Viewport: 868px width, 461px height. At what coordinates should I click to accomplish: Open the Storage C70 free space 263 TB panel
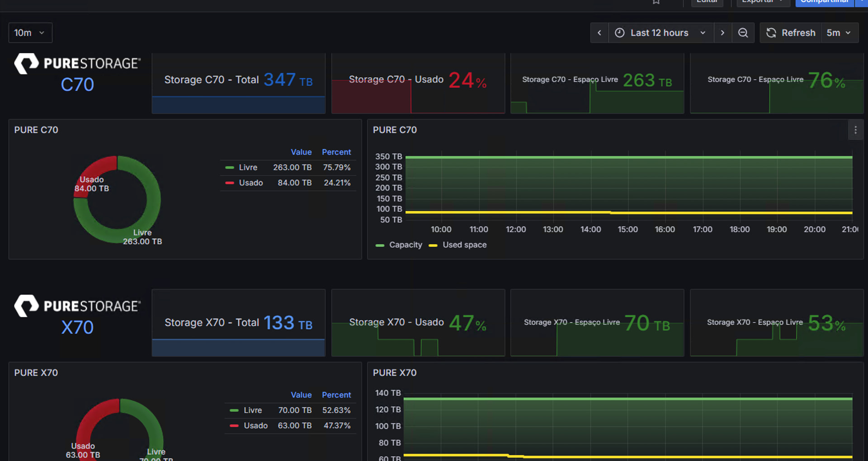point(597,83)
